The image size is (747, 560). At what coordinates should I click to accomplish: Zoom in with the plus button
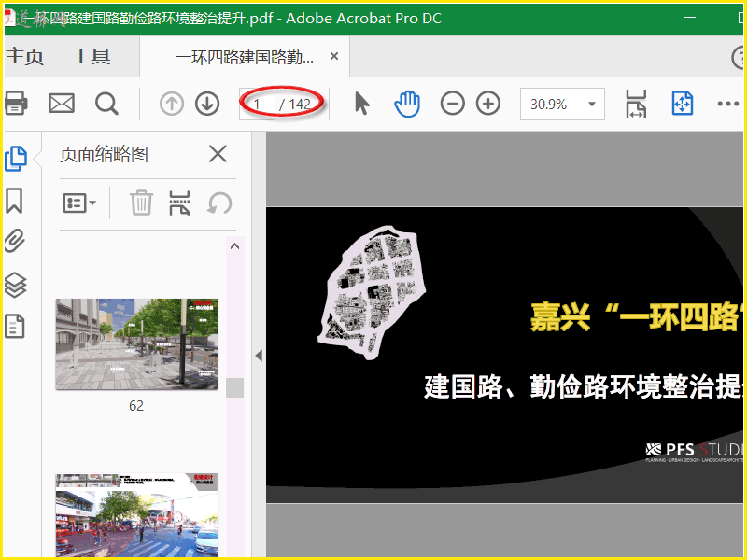coord(488,104)
